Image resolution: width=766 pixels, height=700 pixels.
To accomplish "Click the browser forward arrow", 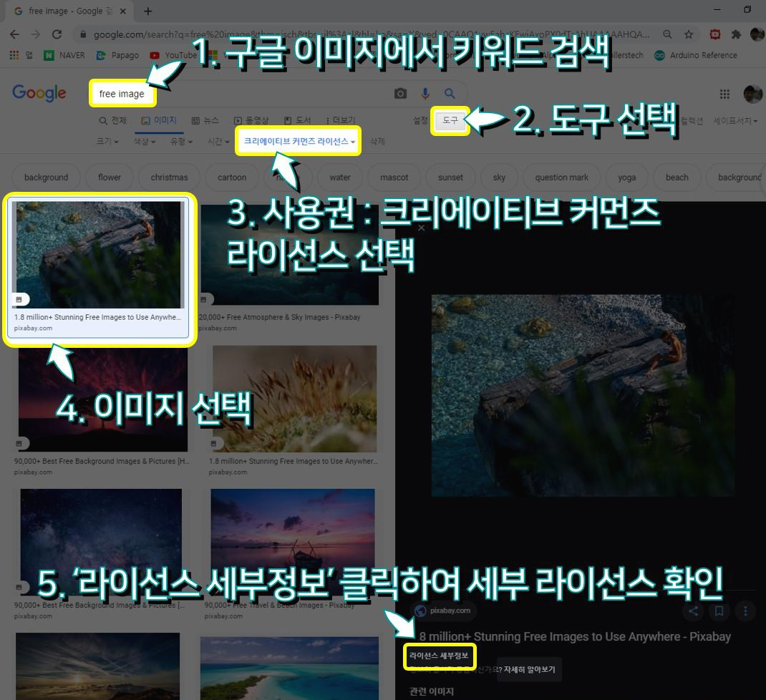I will click(x=35, y=34).
